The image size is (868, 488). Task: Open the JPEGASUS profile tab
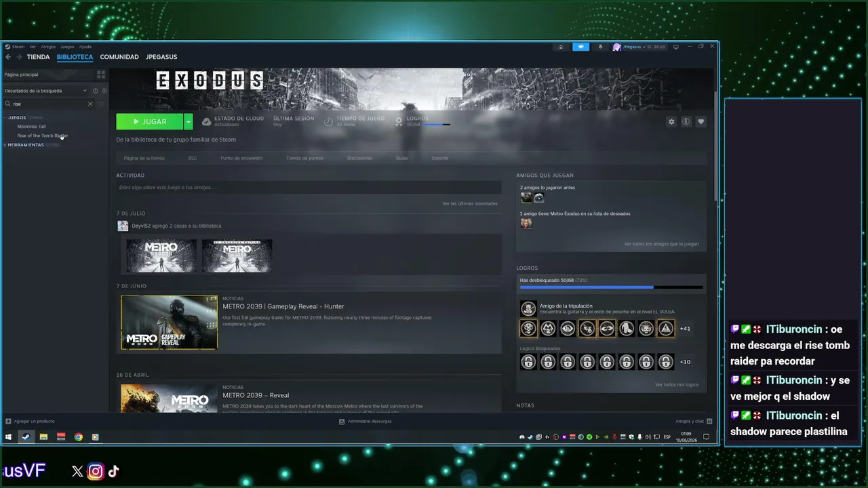coord(161,57)
